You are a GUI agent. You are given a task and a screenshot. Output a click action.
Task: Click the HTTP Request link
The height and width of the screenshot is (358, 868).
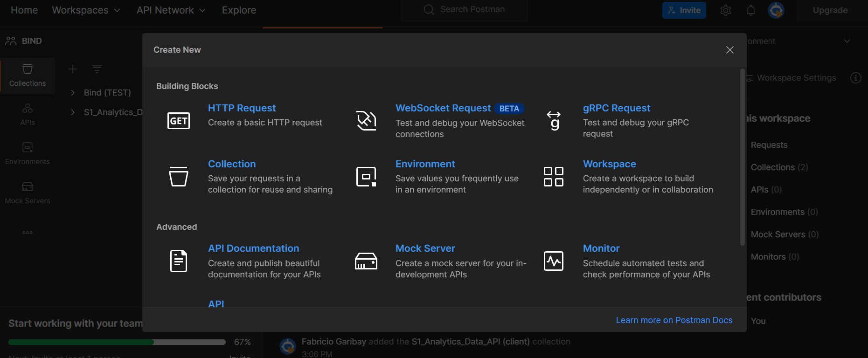pos(242,108)
